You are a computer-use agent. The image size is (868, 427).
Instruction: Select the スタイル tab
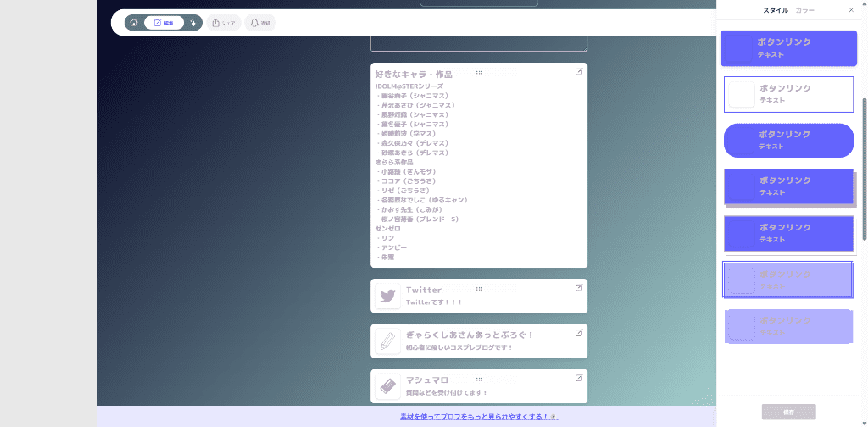point(776,10)
